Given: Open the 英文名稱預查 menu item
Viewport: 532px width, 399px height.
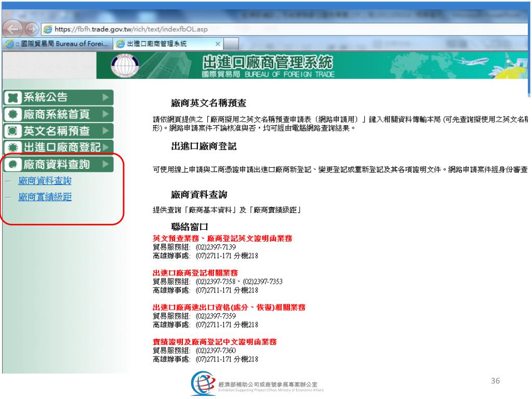Looking at the screenshot, I should [58, 130].
